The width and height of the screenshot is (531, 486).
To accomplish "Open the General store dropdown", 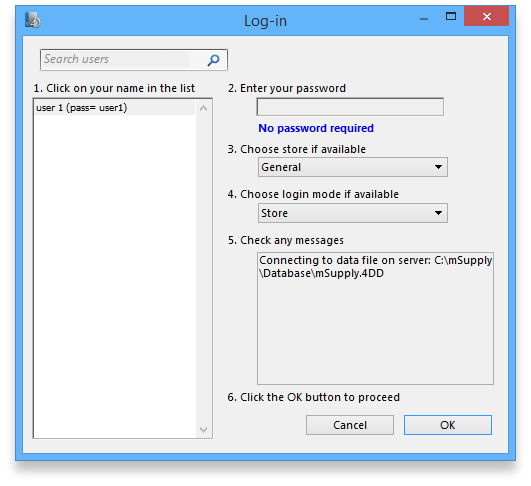I will [353, 167].
